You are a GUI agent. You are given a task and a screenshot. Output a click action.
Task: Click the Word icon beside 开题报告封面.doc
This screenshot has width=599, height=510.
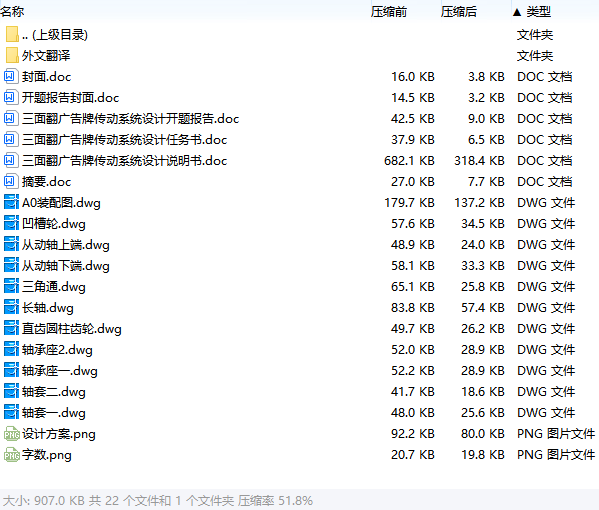click(x=11, y=97)
